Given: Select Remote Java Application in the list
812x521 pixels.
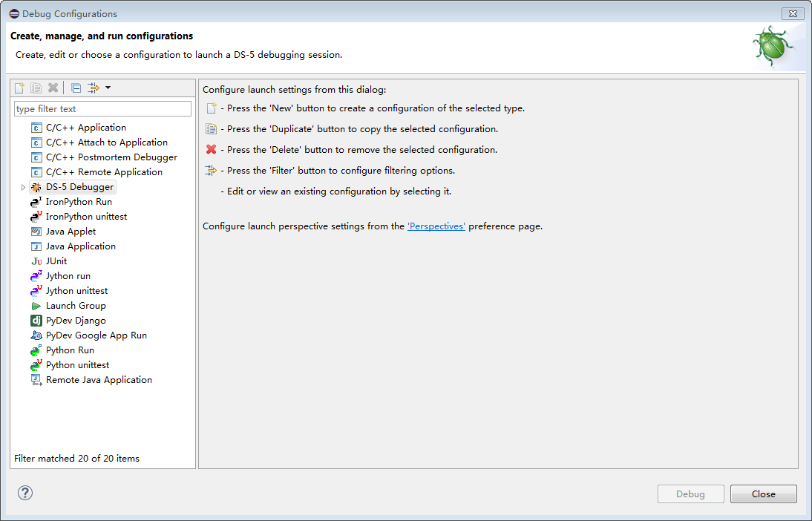Looking at the screenshot, I should coord(99,380).
